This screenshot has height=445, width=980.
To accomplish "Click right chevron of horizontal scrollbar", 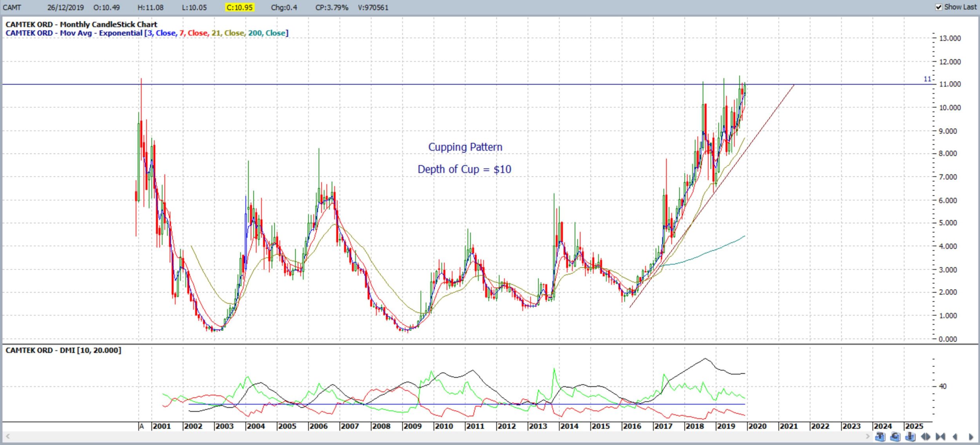I will 867,436.
